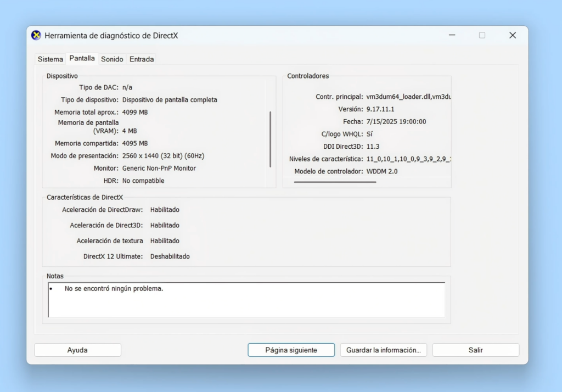The width and height of the screenshot is (562, 392).
Task: Open the Entrada tab
Action: (141, 59)
